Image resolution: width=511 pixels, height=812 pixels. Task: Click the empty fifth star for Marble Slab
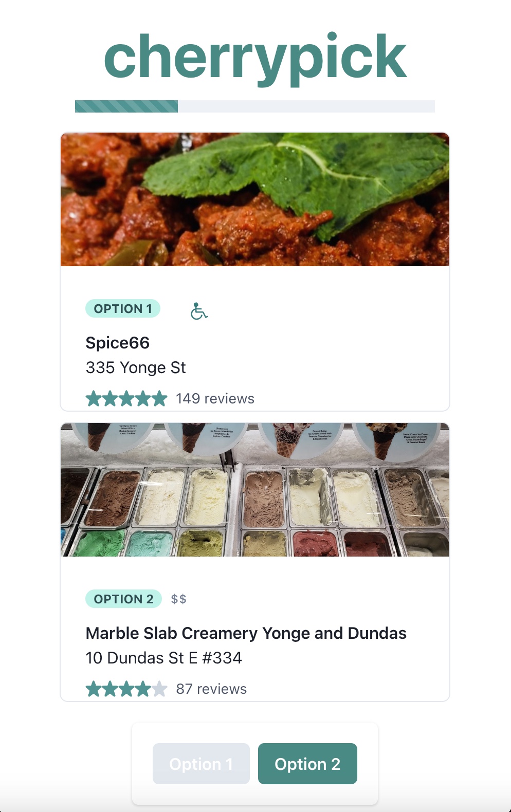(x=159, y=689)
